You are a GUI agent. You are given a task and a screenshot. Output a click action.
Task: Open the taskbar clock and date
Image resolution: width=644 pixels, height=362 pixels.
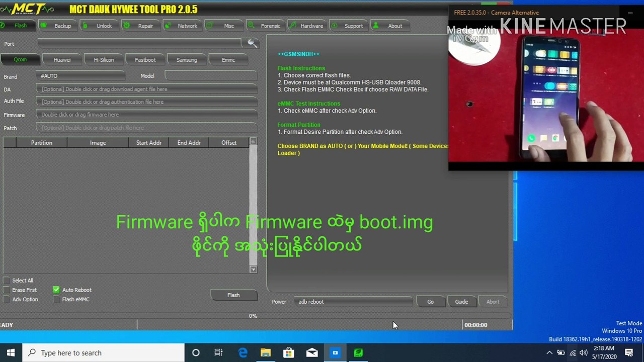[x=604, y=353]
